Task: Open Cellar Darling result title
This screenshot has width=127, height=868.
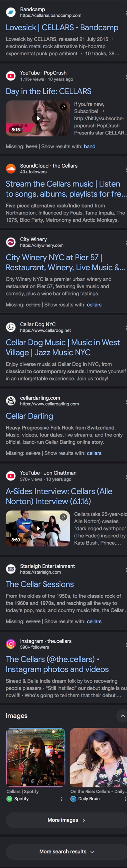Action: (x=29, y=416)
